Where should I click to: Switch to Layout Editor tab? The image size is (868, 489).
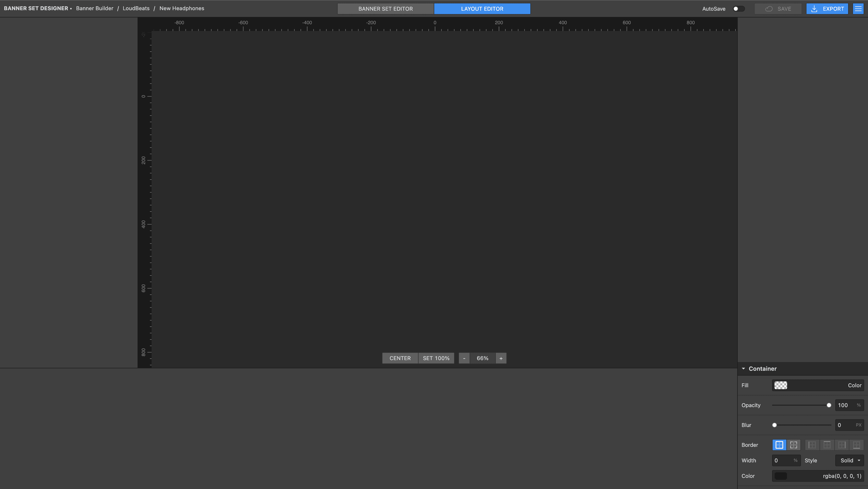(482, 8)
